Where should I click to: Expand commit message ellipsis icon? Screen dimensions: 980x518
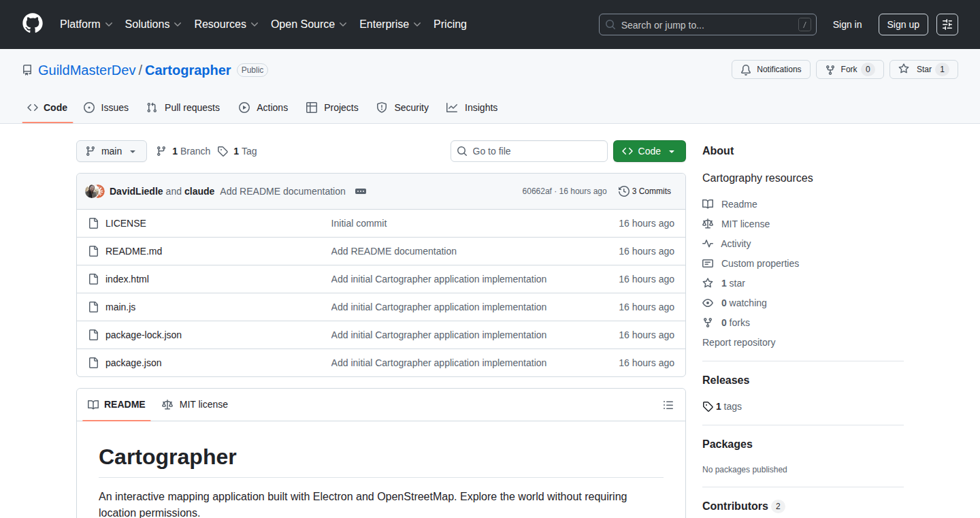click(x=361, y=191)
